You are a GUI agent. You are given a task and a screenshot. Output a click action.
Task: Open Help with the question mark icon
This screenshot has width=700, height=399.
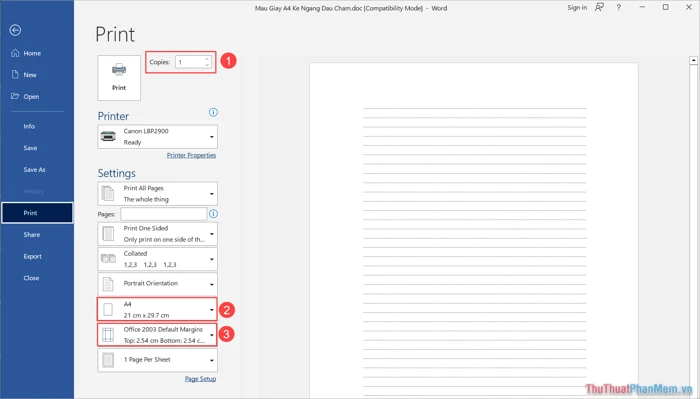coord(619,8)
